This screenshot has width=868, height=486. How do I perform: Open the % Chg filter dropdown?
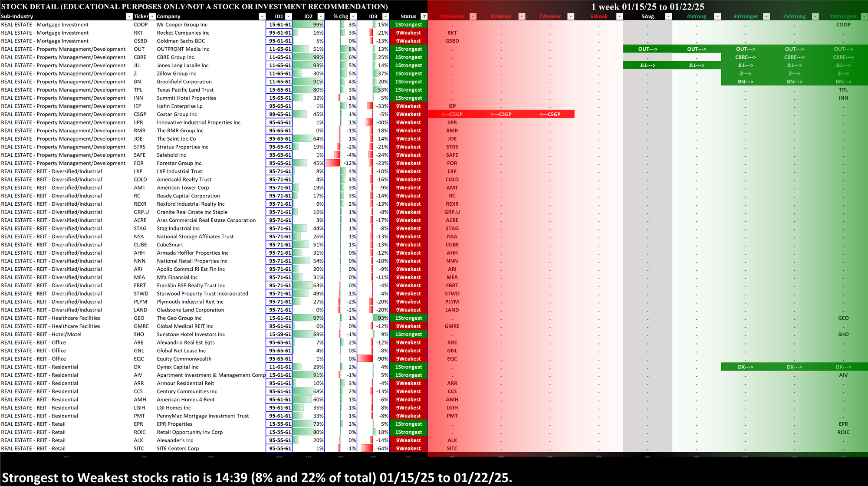[353, 16]
